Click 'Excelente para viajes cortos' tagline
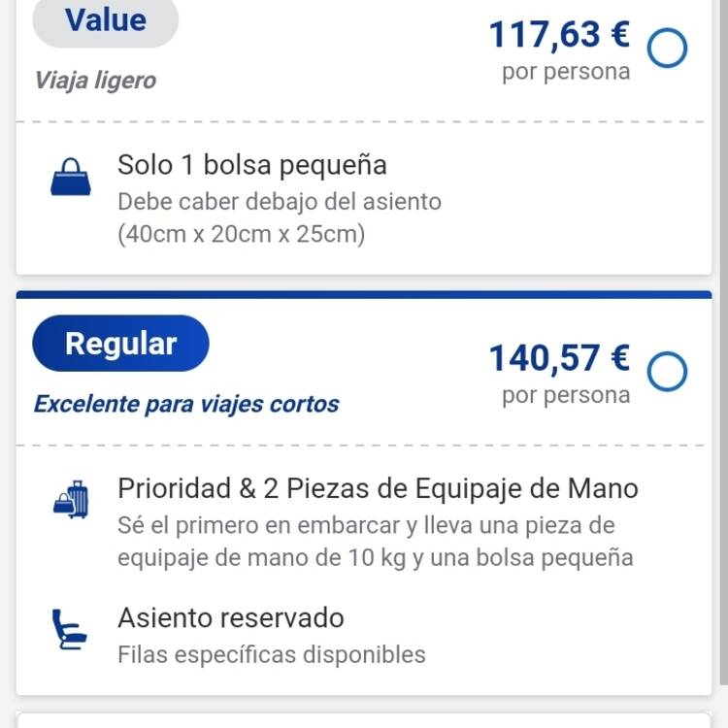 pos(186,404)
